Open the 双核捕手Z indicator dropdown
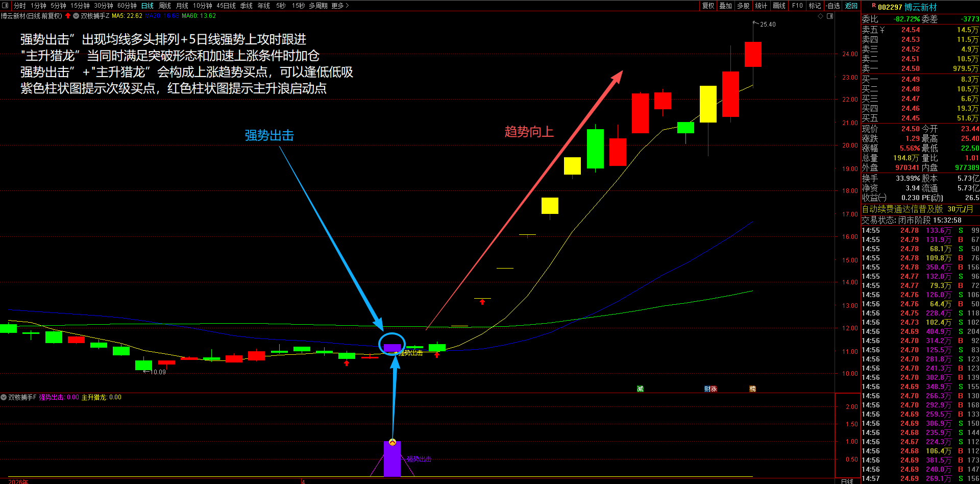Image resolution: width=980 pixels, height=484 pixels. point(76,16)
